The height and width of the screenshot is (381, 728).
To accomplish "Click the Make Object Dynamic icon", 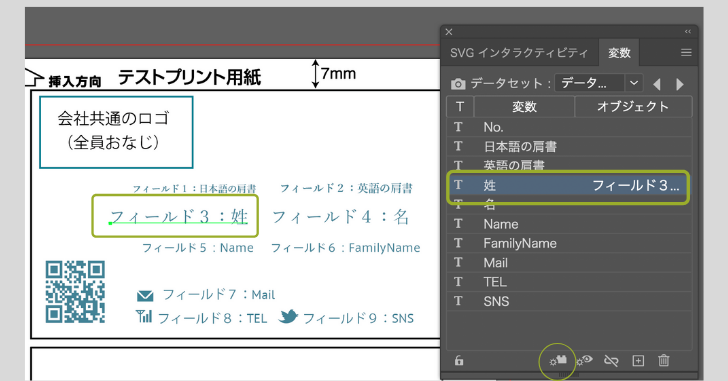I will (559, 360).
